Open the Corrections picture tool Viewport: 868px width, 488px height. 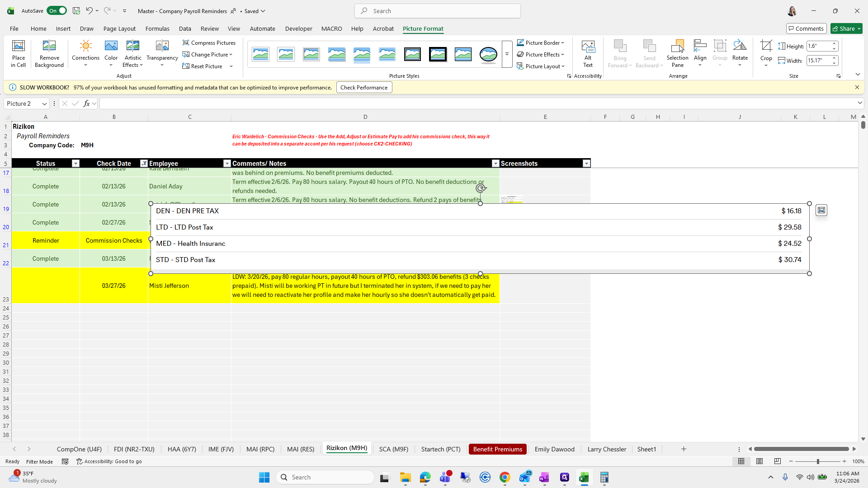coord(85,46)
